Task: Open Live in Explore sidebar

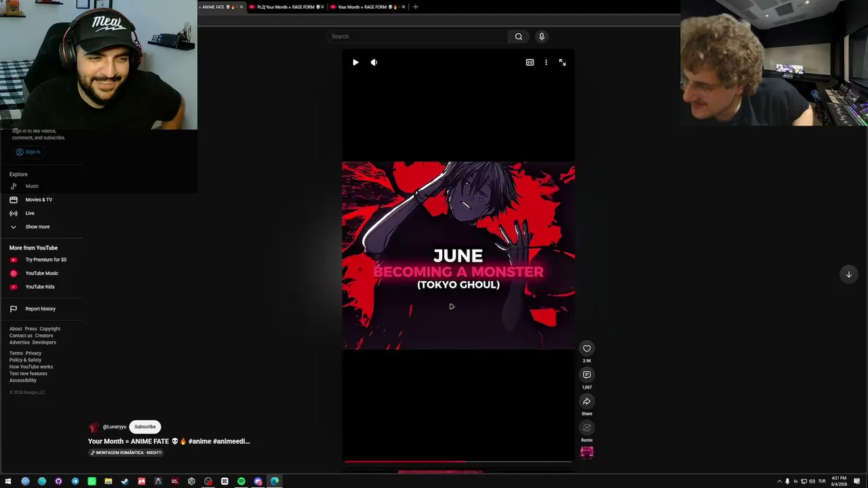Action: click(30, 213)
